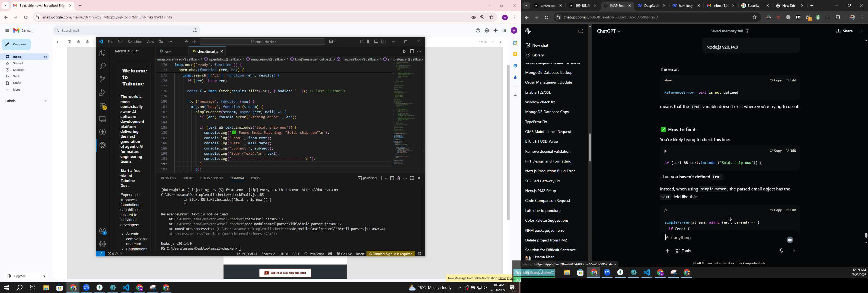
Task: Open the Selection menu in VS Code
Action: (135, 42)
